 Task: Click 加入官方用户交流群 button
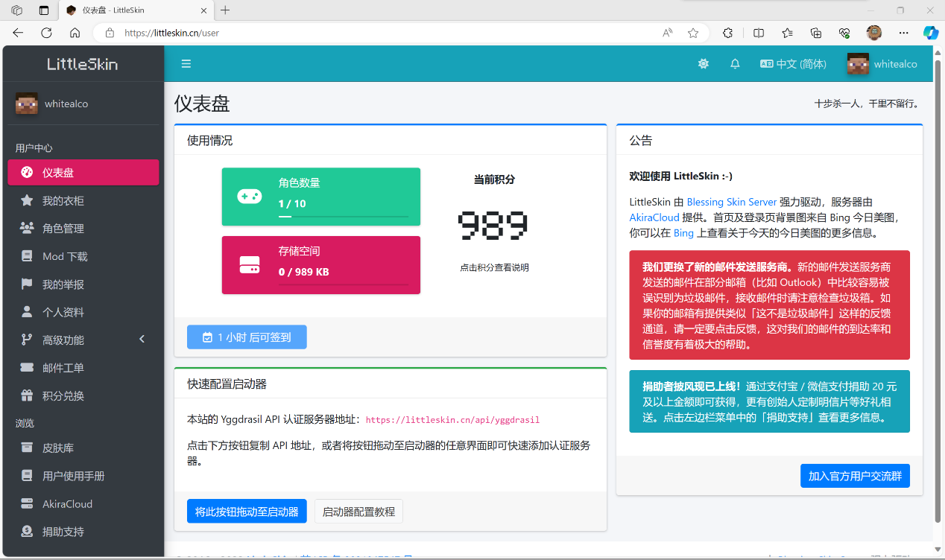coord(855,476)
